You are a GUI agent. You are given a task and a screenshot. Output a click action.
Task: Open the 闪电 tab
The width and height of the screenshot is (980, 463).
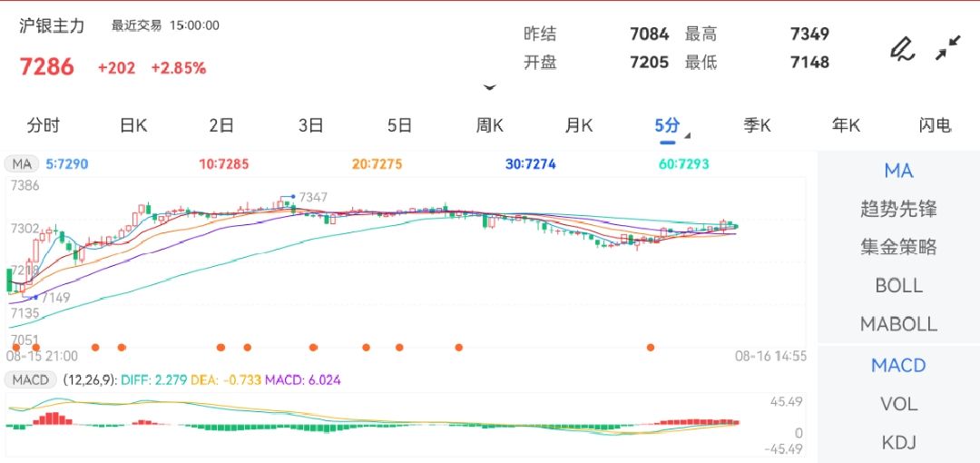pyautogui.click(x=935, y=125)
